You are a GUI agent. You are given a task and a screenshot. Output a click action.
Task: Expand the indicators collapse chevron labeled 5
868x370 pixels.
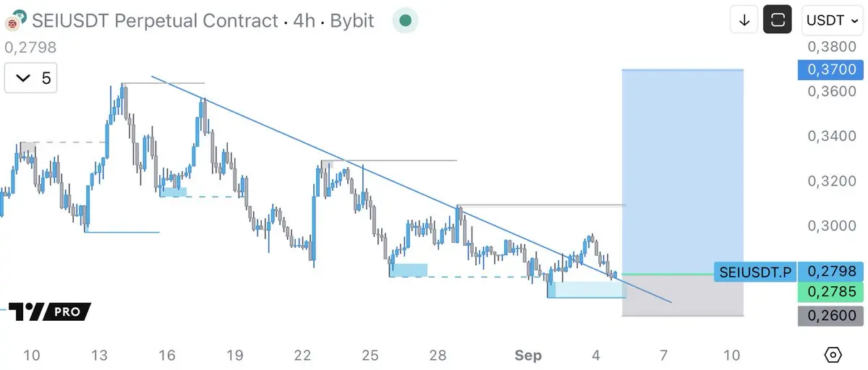[32, 78]
